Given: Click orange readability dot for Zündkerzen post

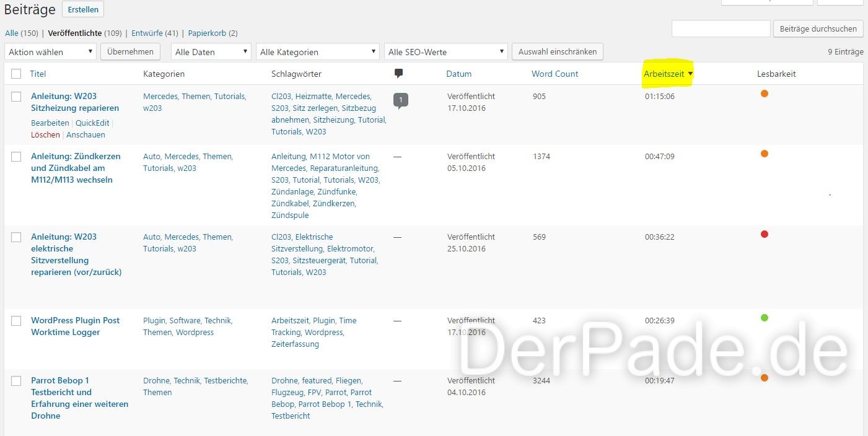Looking at the screenshot, I should pos(765,154).
